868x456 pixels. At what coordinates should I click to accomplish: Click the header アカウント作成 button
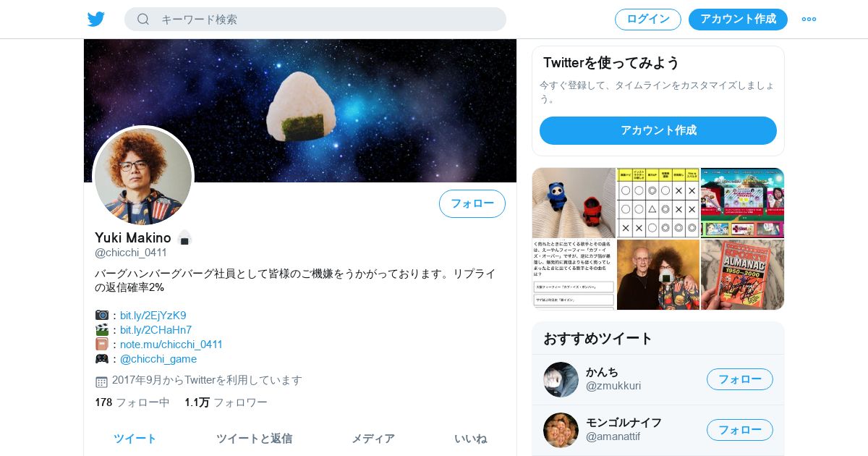738,20
